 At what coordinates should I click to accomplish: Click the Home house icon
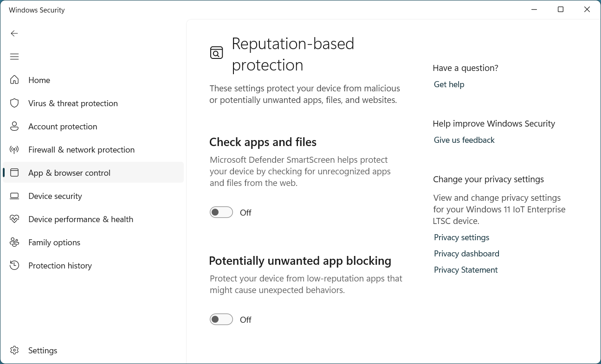click(x=14, y=80)
